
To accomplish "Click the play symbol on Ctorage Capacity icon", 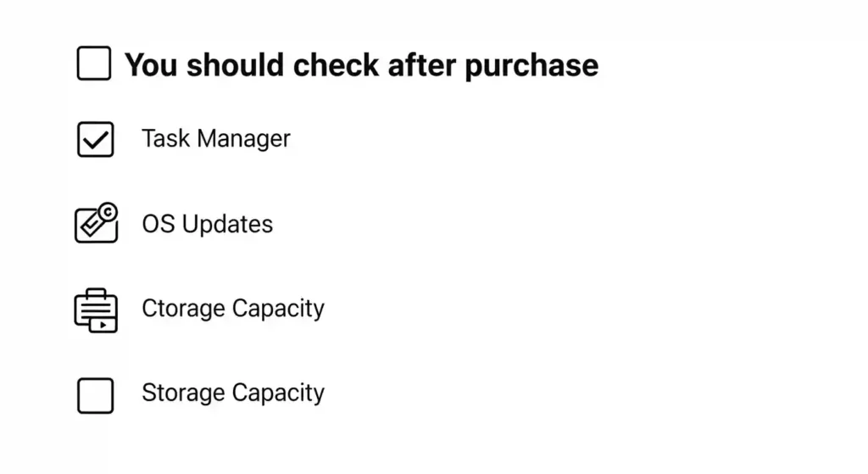I will coord(103,325).
